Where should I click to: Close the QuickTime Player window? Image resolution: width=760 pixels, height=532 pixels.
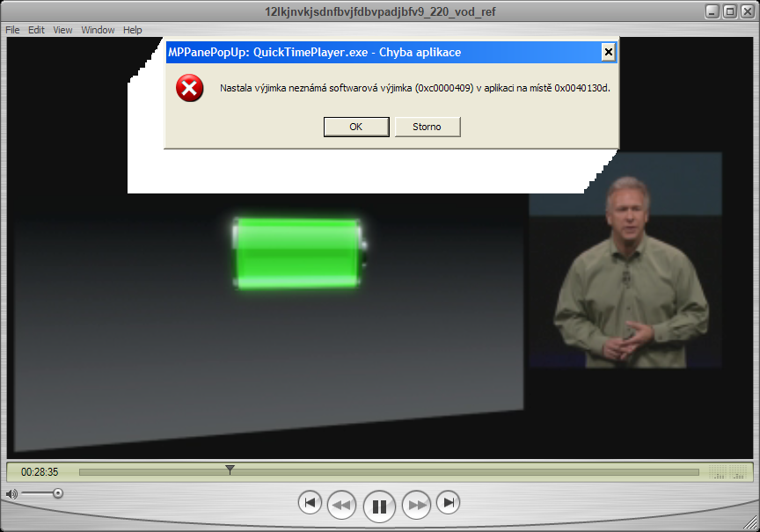pos(747,11)
